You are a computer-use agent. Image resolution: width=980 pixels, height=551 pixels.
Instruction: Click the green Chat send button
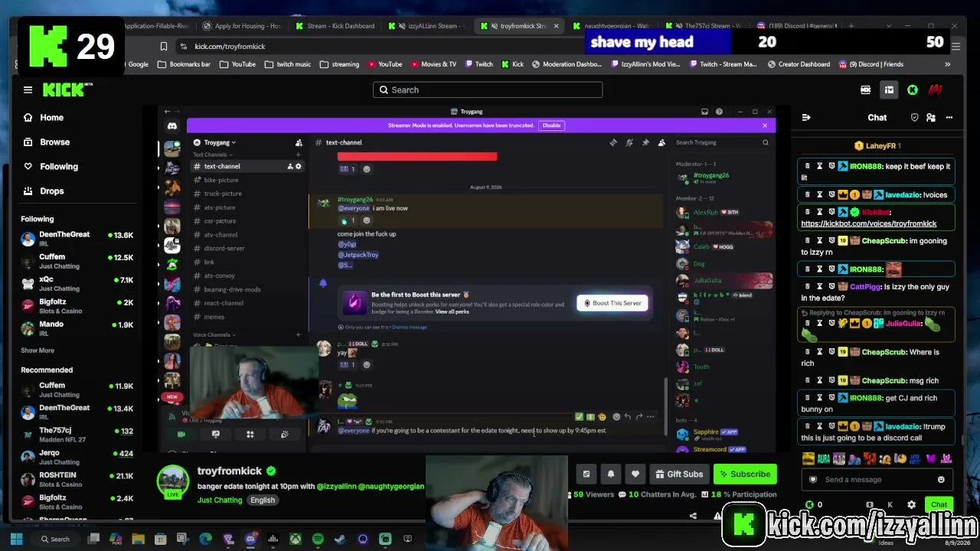[x=939, y=504]
